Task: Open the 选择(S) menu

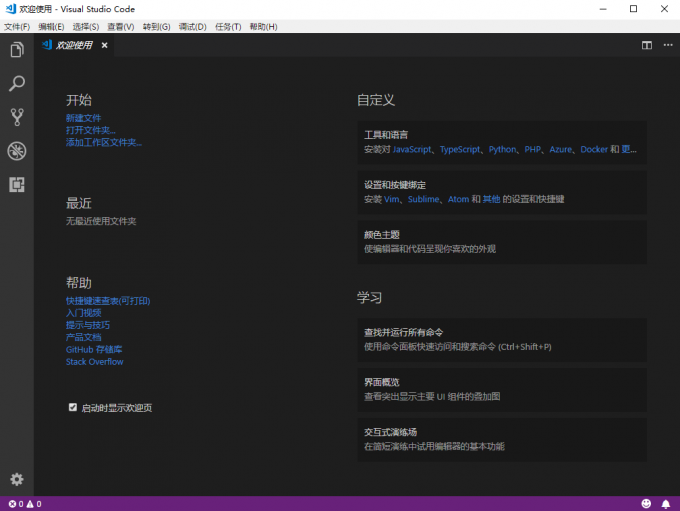Action: pos(86,27)
